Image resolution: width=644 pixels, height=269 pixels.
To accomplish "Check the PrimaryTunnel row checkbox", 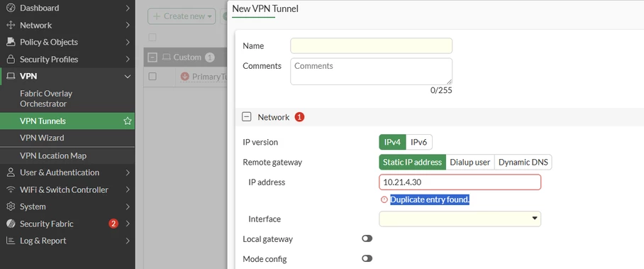I will coord(152,77).
